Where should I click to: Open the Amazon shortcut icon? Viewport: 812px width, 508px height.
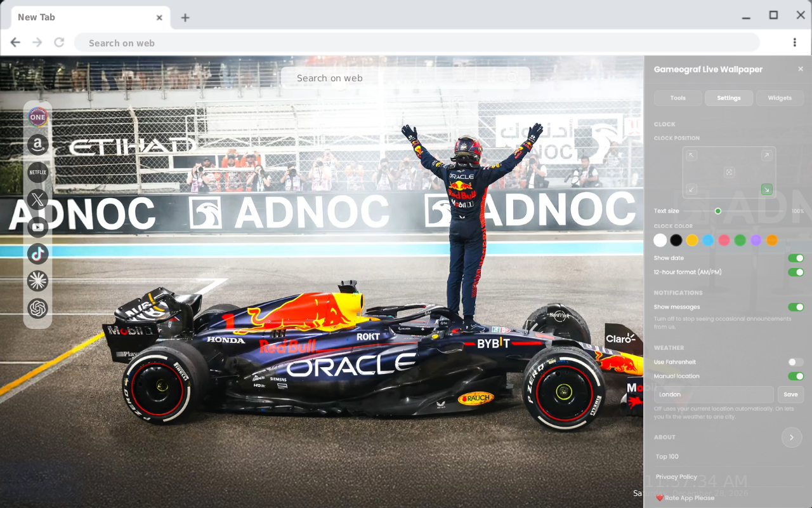click(38, 145)
